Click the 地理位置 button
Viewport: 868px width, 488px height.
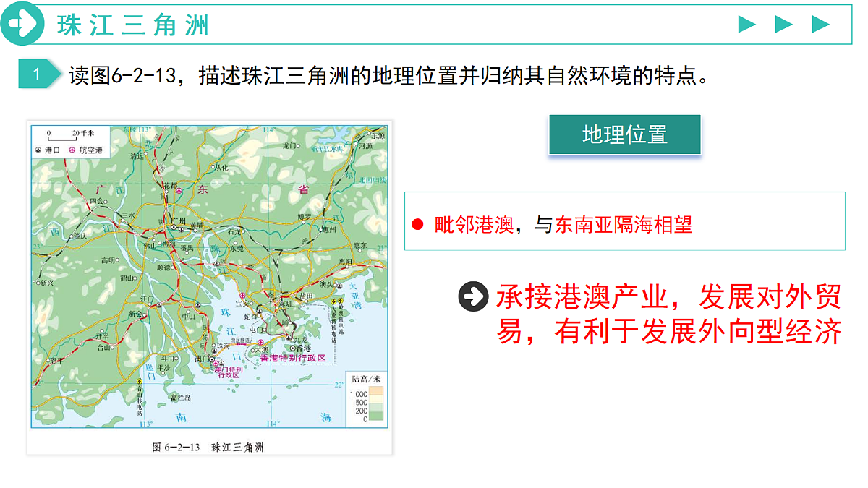point(625,134)
